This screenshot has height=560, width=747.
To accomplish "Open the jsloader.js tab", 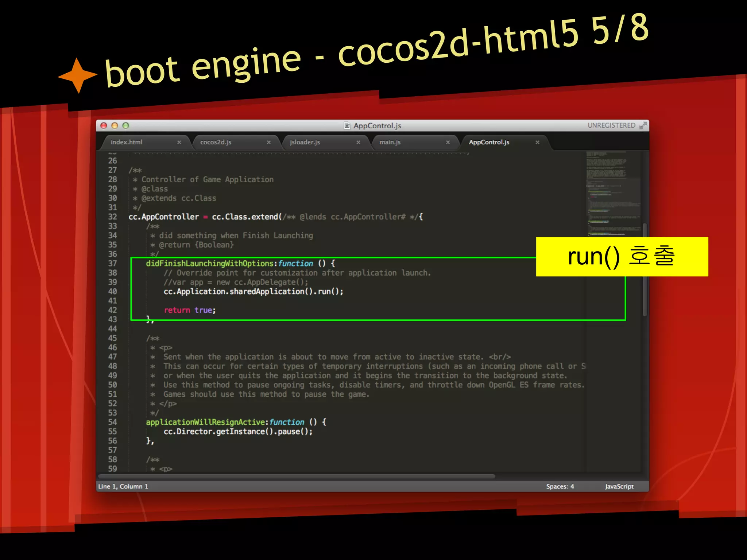I will (x=305, y=142).
